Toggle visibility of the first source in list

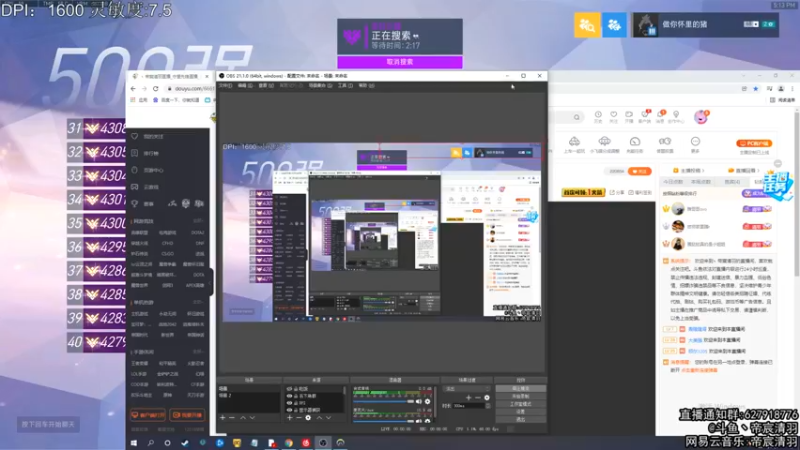coord(289,389)
